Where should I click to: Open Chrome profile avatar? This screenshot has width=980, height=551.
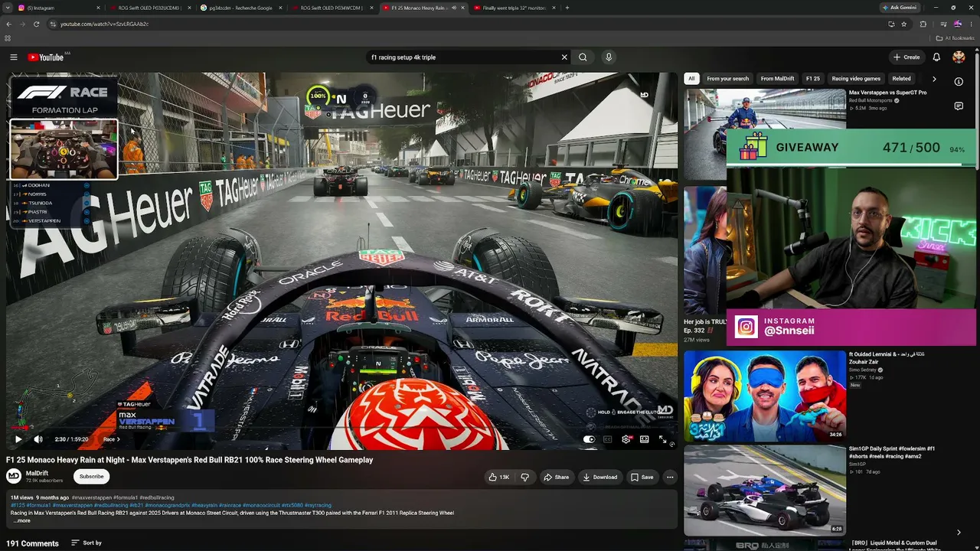coord(957,24)
